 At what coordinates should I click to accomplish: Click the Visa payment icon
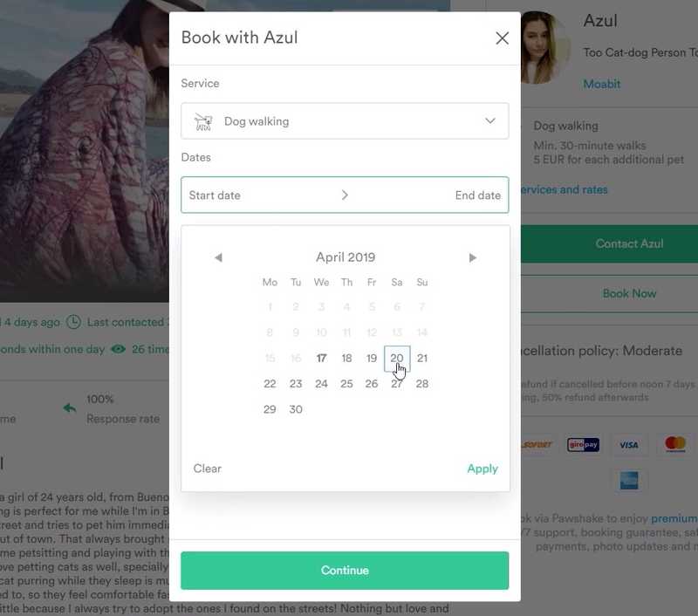(x=628, y=445)
